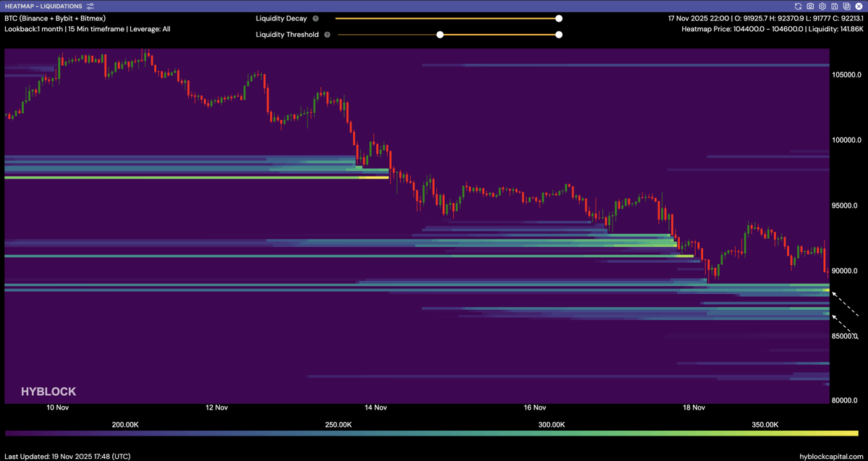Image resolution: width=868 pixels, height=461 pixels.
Task: Take a chart snapshot with camera icon
Action: pos(810,6)
